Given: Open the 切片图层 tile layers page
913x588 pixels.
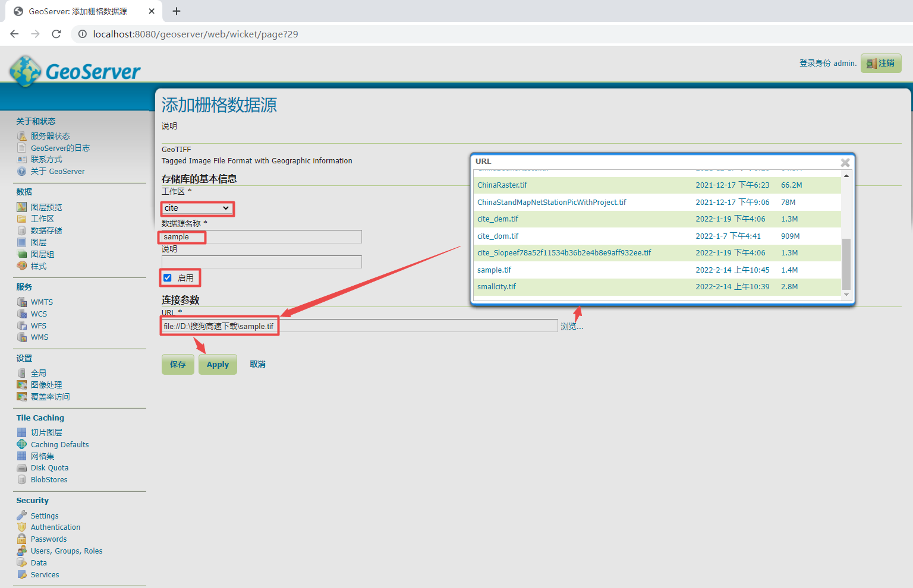Looking at the screenshot, I should [x=46, y=432].
